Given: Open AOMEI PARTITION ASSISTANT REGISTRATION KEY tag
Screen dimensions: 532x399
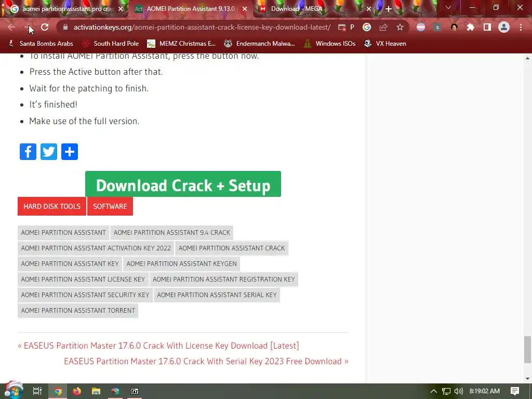Looking at the screenshot, I should click(223, 279).
